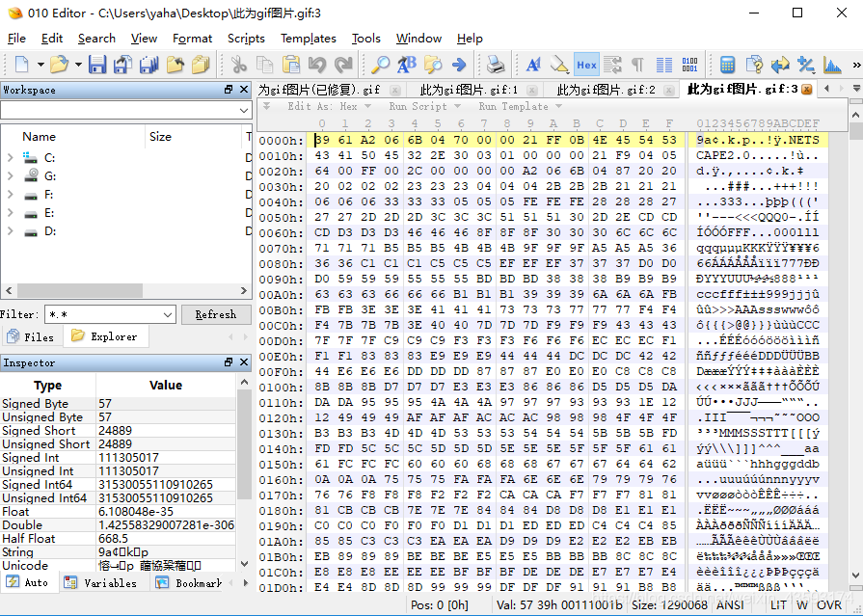Click the Font (A) icon

tap(533, 65)
